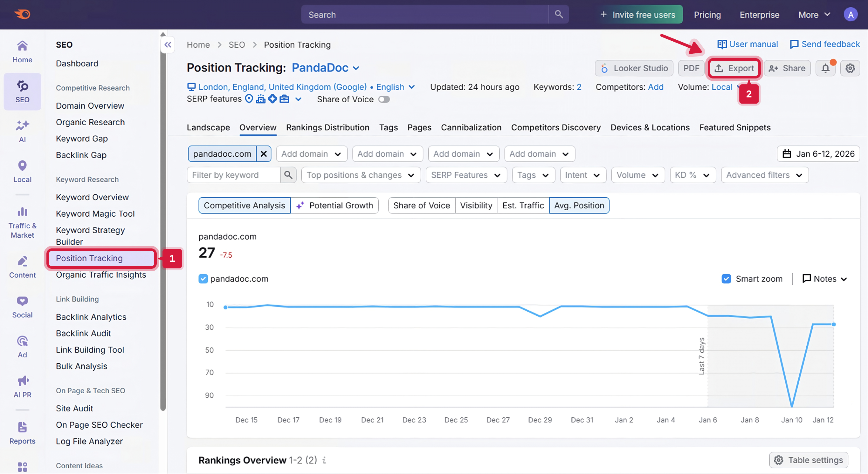Open the Competitors Discovery tab
The image size is (868, 474).
[555, 127]
